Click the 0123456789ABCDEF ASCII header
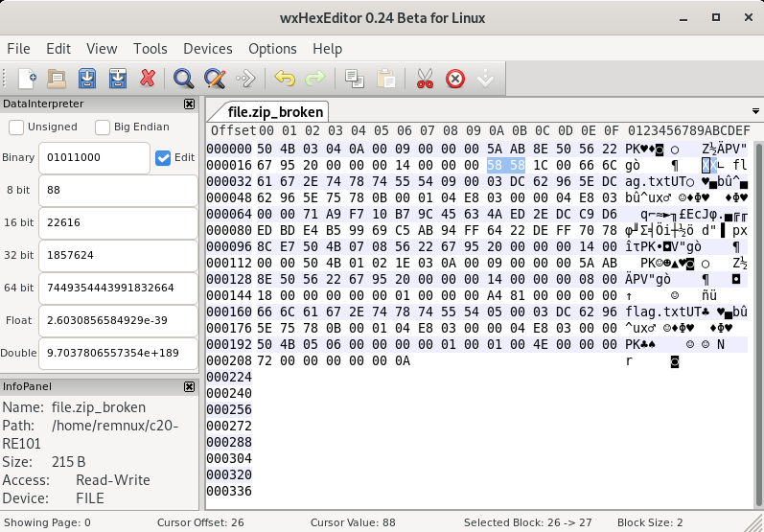This screenshot has height=532, width=764. [x=688, y=131]
